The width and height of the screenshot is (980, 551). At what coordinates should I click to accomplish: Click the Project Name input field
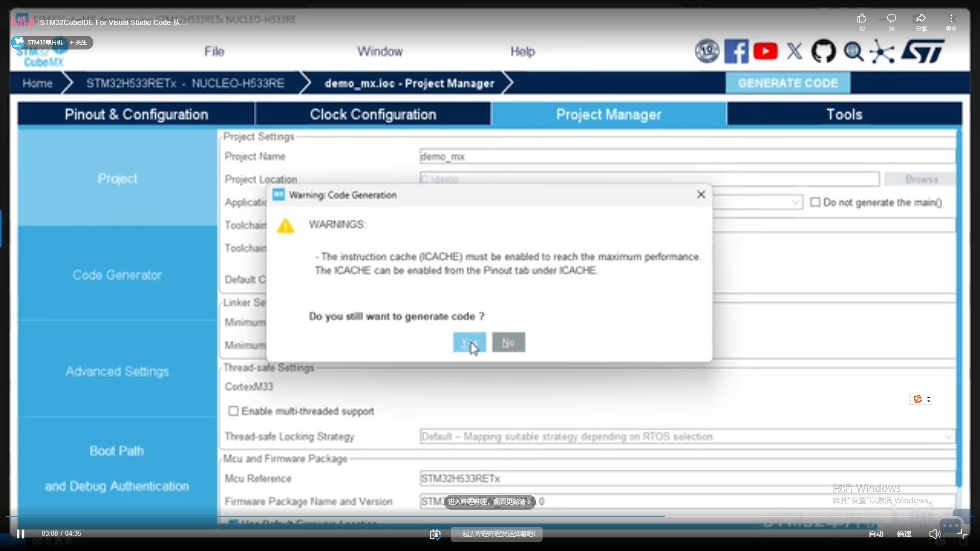(x=687, y=157)
